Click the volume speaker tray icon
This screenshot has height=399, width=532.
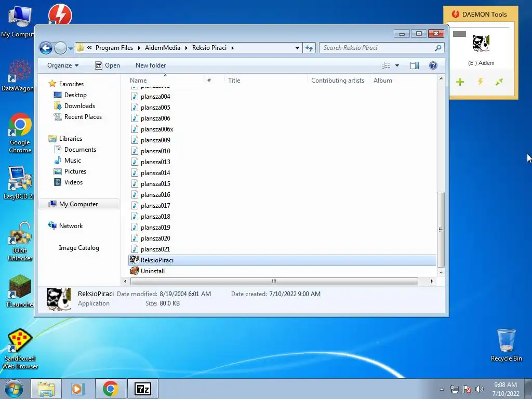pyautogui.click(x=480, y=389)
